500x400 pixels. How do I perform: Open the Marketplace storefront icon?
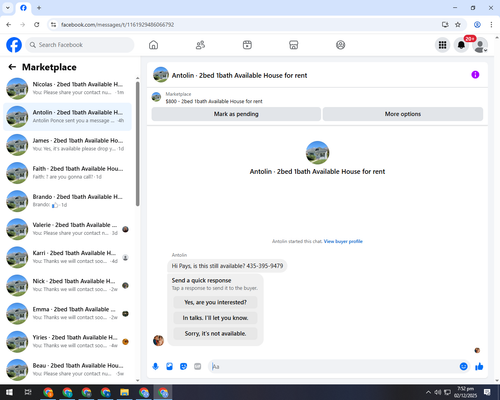click(294, 45)
